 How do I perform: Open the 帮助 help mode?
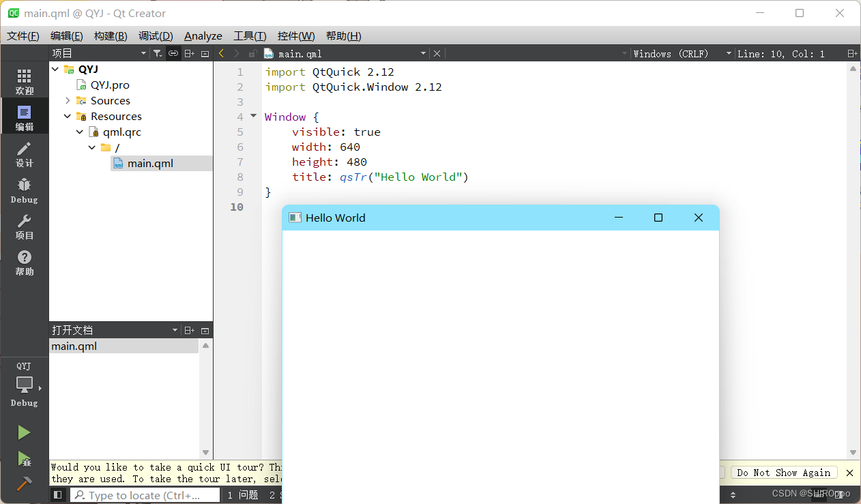pyautogui.click(x=24, y=262)
